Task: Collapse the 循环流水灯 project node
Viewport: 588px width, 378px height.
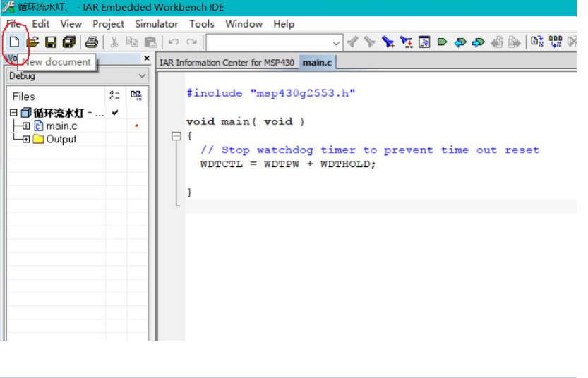Action: [13, 112]
